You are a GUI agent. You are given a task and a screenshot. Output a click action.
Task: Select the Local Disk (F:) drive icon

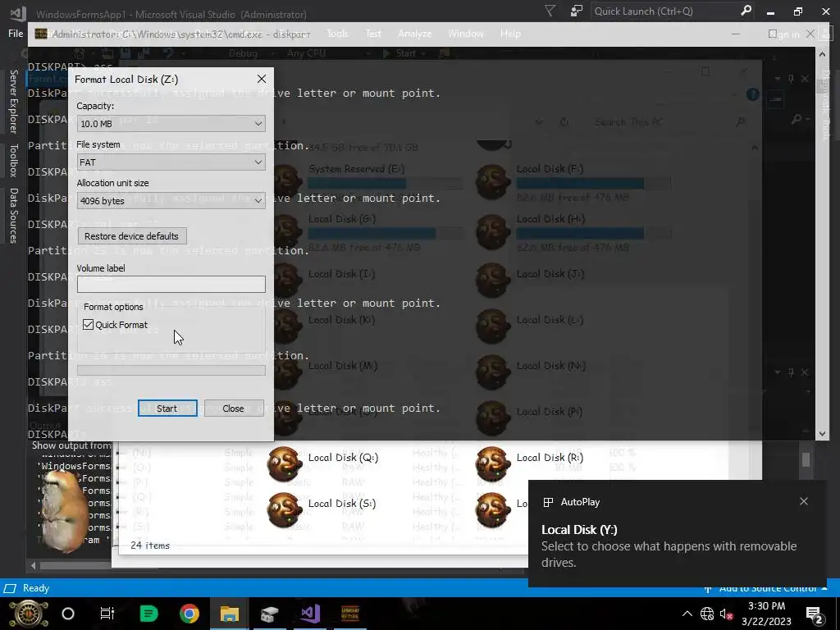(x=493, y=181)
